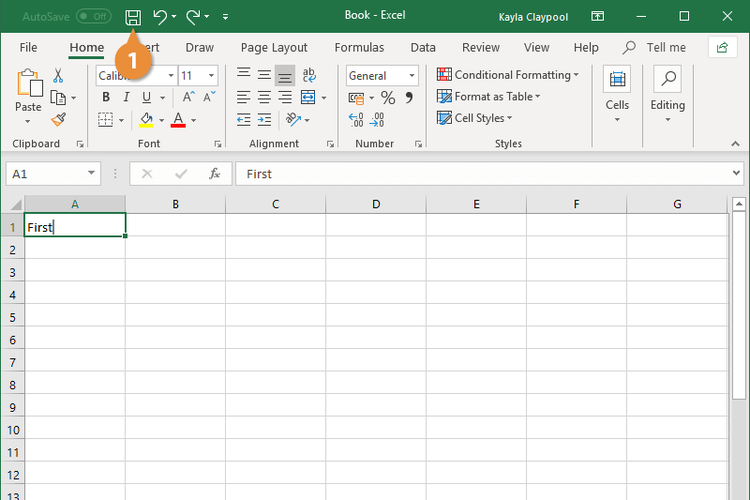
Task: Switch to the Page Layout tab
Action: coord(274,47)
